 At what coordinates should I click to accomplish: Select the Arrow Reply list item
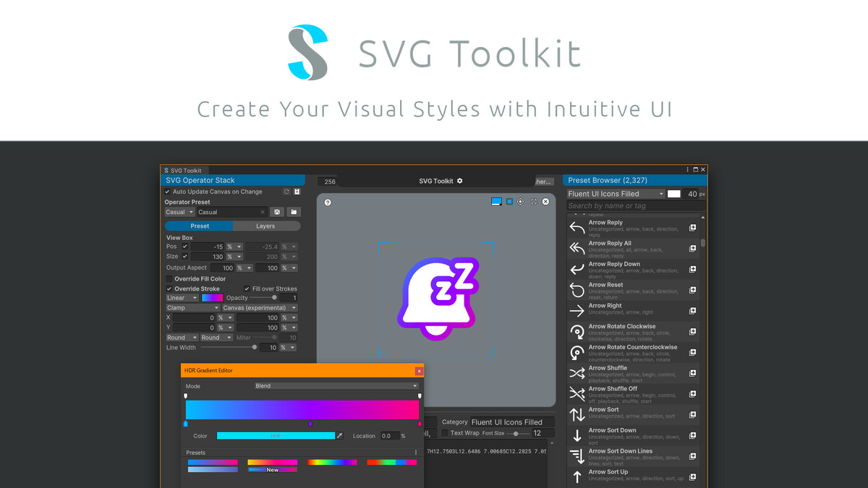click(634, 228)
